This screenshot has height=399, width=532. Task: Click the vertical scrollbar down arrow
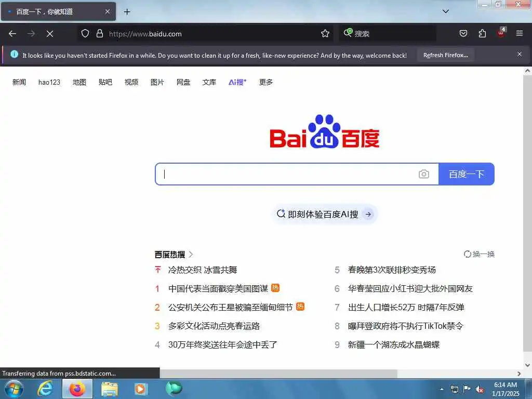point(528,365)
